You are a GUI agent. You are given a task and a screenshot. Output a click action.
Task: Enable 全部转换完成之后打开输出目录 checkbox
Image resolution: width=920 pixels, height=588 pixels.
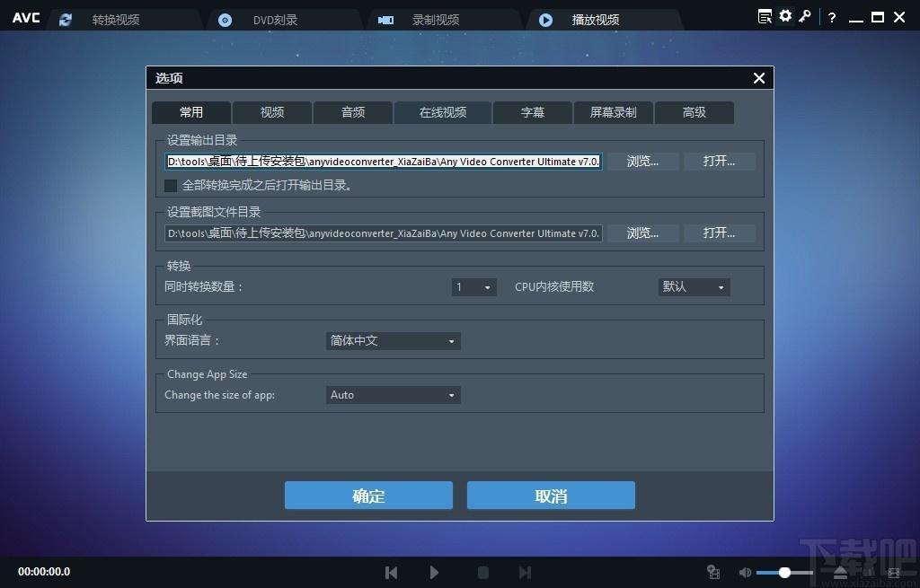[171, 186]
